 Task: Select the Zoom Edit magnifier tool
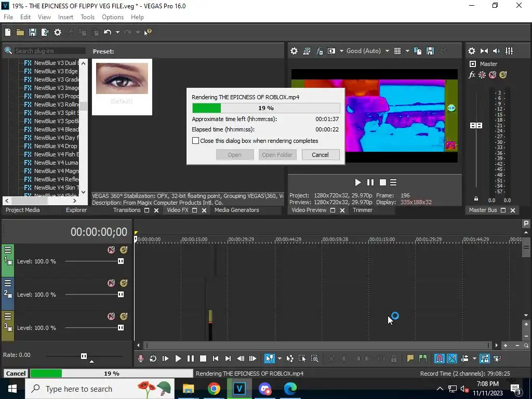tap(314, 358)
